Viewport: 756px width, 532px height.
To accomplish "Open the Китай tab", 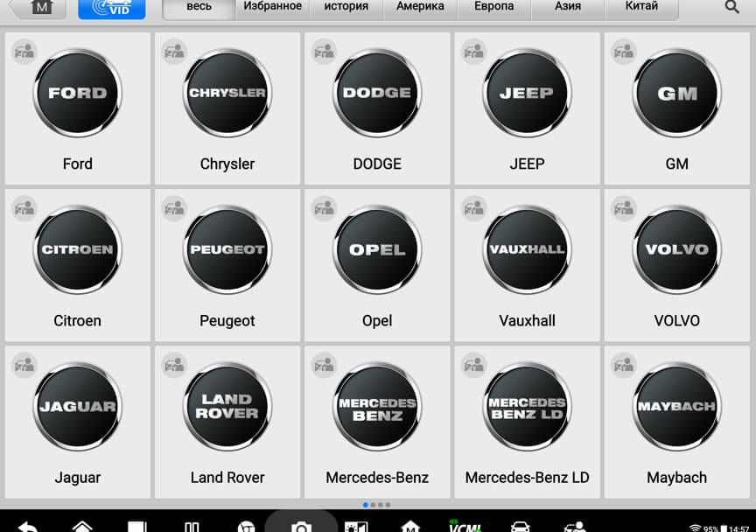I will point(641,9).
